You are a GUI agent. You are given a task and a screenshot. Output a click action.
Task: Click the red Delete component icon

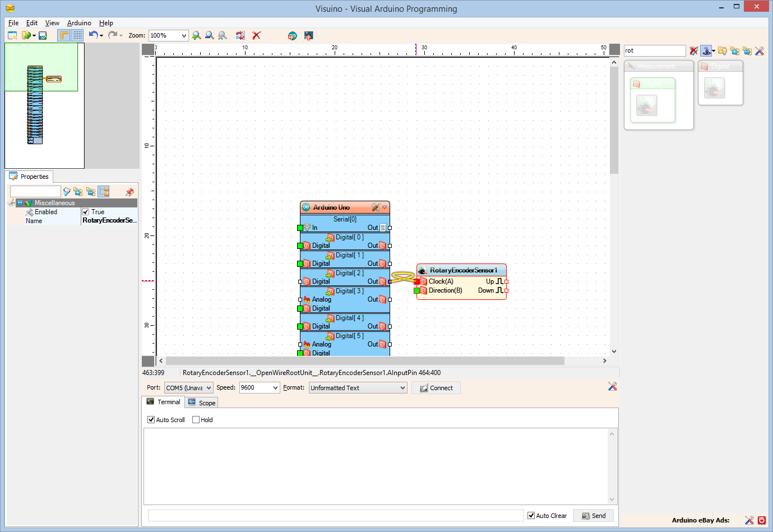[256, 35]
